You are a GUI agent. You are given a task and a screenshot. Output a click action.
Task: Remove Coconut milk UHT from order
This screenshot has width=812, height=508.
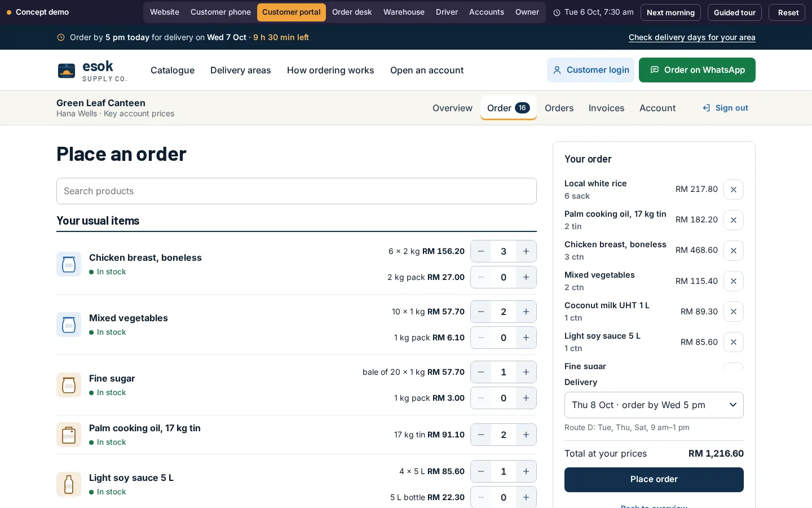click(734, 312)
